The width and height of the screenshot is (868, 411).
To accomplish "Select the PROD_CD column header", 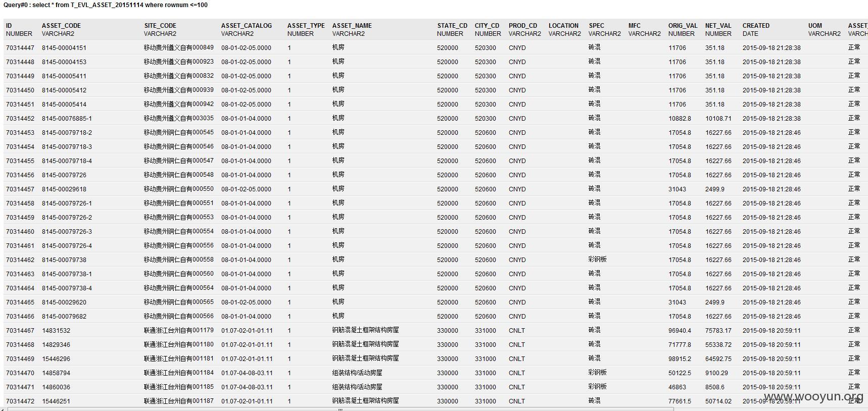I will (x=523, y=26).
